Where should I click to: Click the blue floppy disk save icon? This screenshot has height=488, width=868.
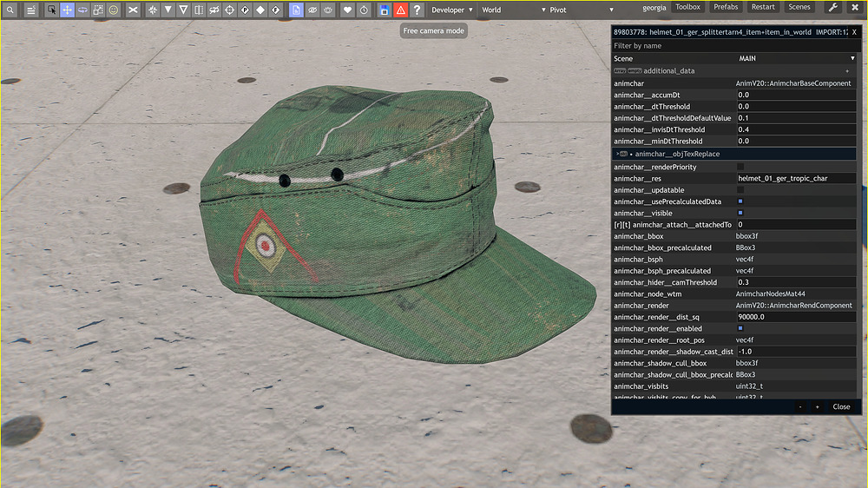click(x=385, y=10)
